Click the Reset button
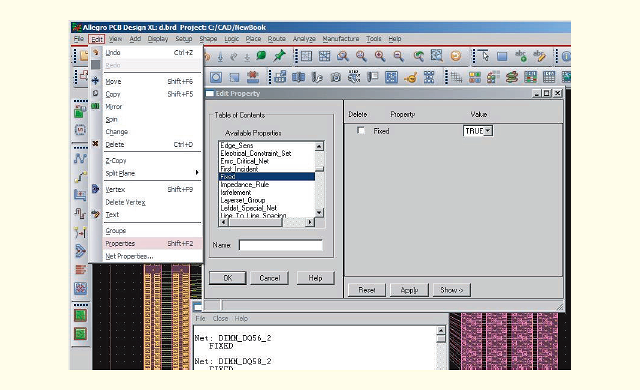 click(x=367, y=290)
